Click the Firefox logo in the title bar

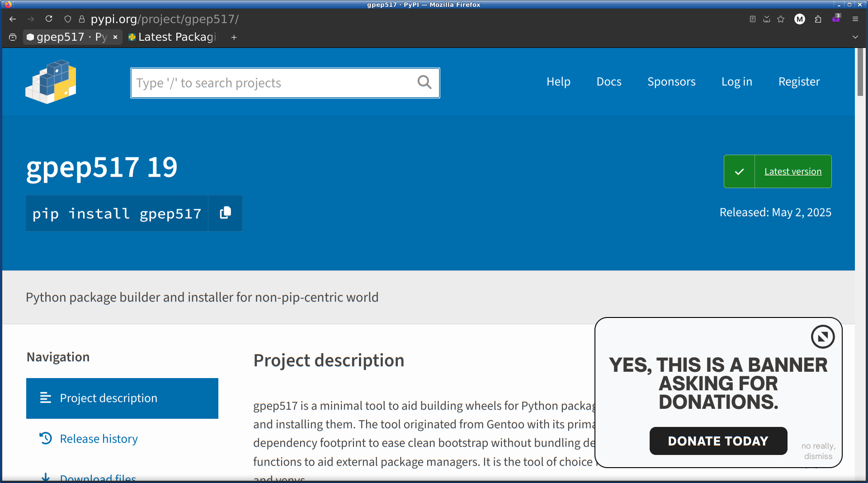[8, 5]
